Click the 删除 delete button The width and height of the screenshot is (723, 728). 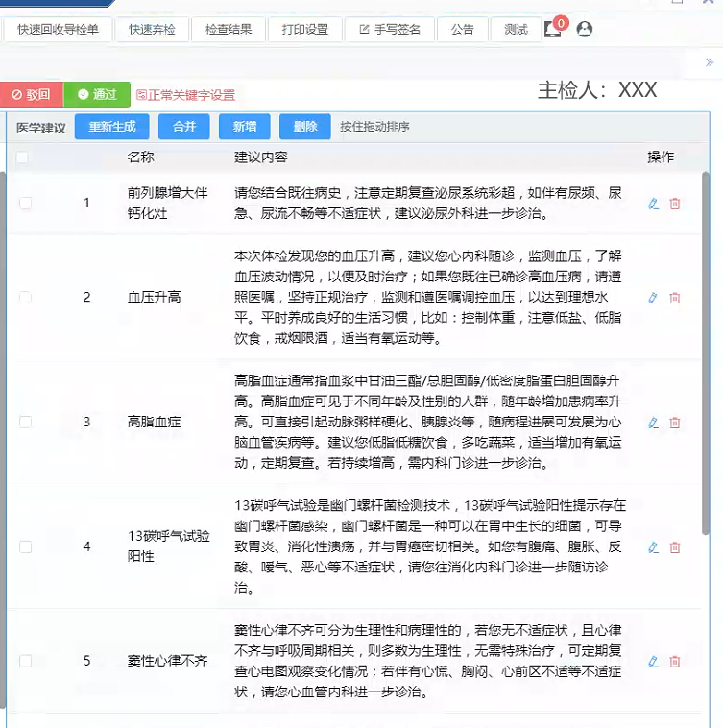pos(305,126)
